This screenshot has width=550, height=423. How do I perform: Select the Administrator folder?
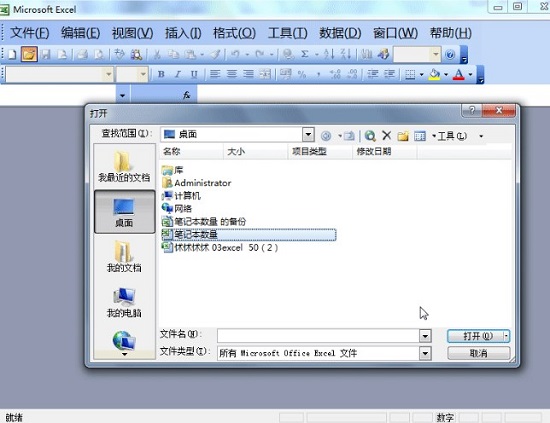(x=196, y=183)
